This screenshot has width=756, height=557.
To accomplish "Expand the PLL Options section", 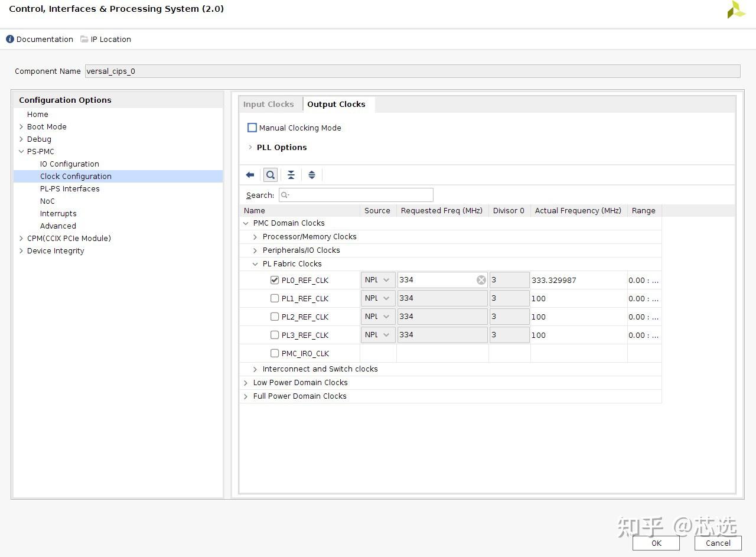I will coord(250,147).
